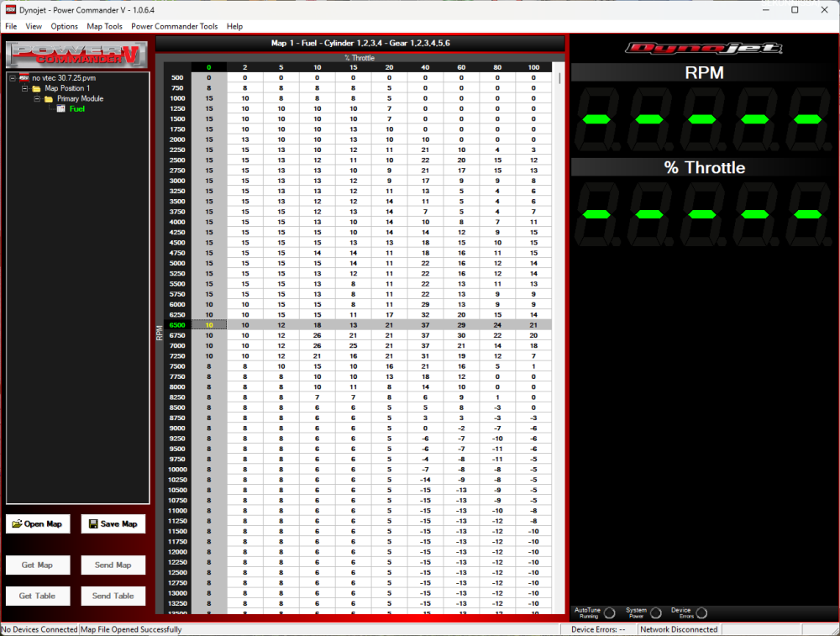Click the no vtec 30.7.25.pvm file icon
840x636 pixels.
24,78
